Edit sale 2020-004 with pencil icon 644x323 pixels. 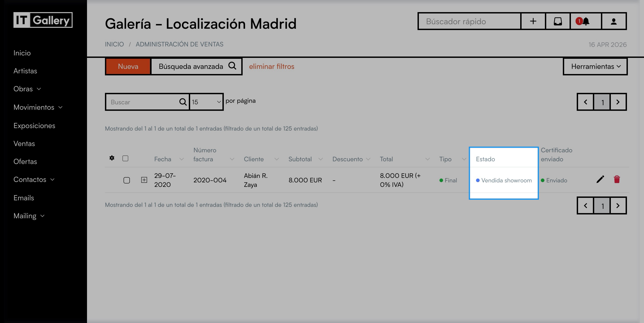coord(600,179)
